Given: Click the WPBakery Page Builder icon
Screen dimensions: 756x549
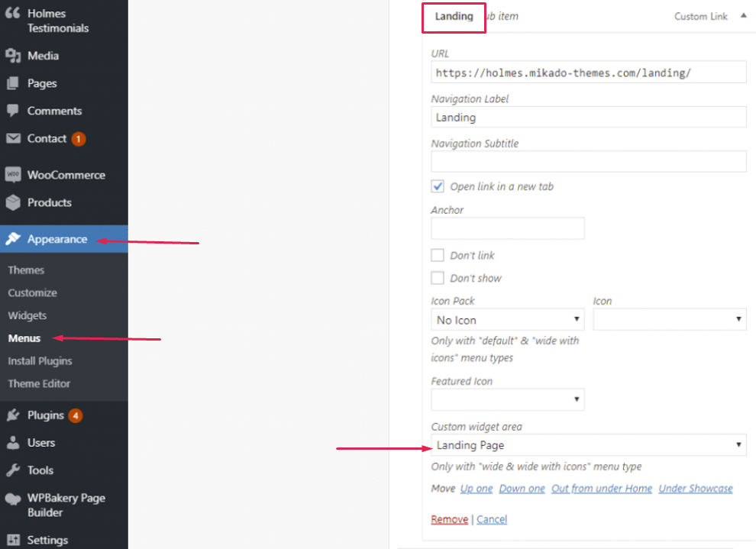Looking at the screenshot, I should pos(13,499).
